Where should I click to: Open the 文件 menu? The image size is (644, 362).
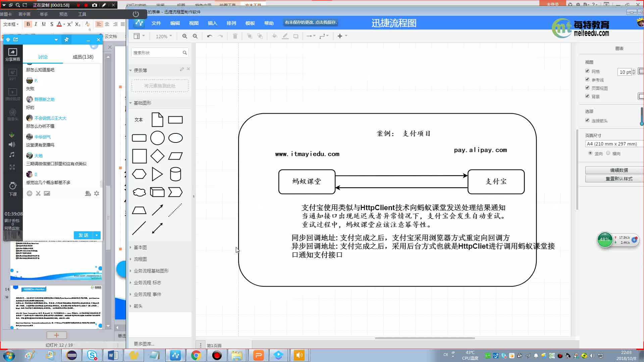[x=156, y=23]
